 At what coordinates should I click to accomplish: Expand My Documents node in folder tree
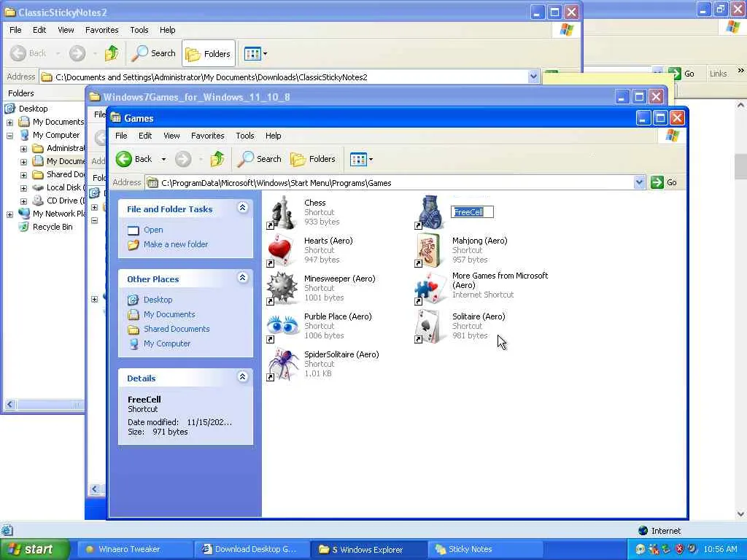pyautogui.click(x=9, y=122)
